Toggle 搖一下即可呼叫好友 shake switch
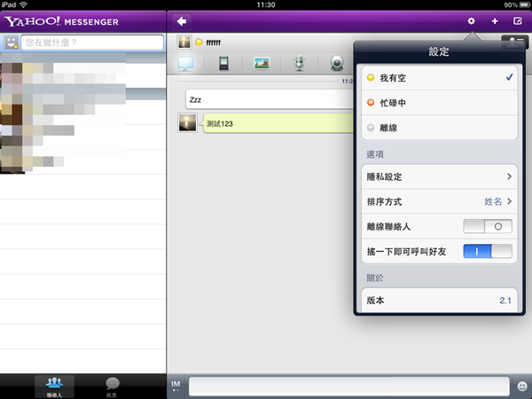This screenshot has width=532, height=399. click(488, 252)
